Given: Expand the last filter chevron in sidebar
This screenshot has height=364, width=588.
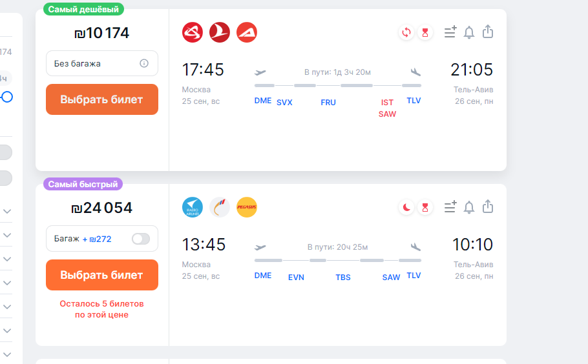Looking at the screenshot, I should point(7,354).
